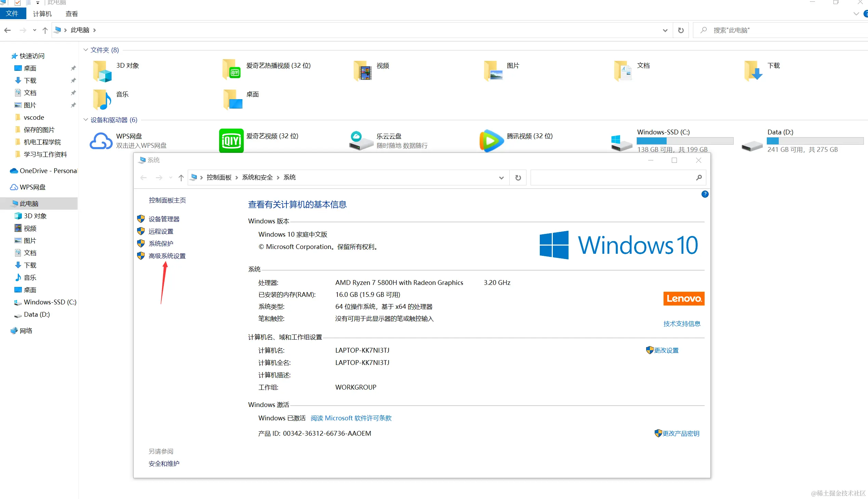
Task: Switch to the 查看 ribbon tab
Action: tap(71, 14)
